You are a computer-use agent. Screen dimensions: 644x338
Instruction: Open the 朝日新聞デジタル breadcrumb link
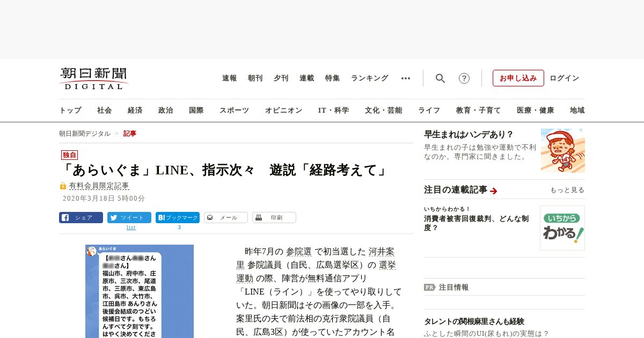point(85,134)
